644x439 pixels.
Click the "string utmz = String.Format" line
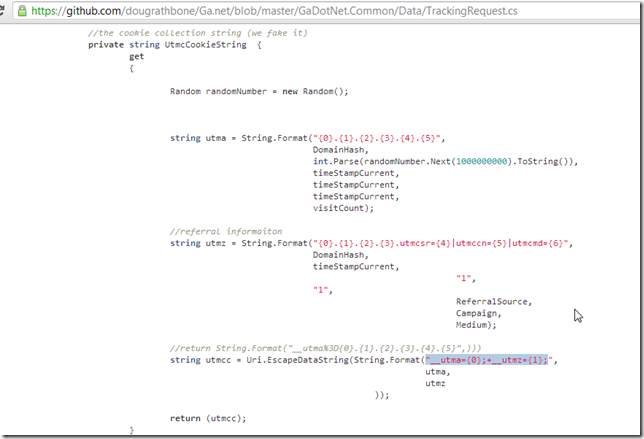(x=372, y=243)
